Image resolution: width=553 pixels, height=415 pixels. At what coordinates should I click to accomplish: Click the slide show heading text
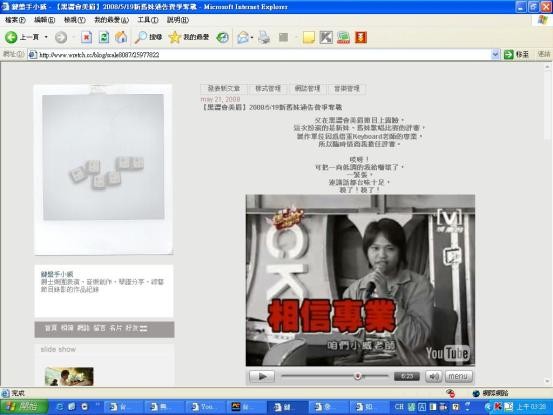point(58,349)
